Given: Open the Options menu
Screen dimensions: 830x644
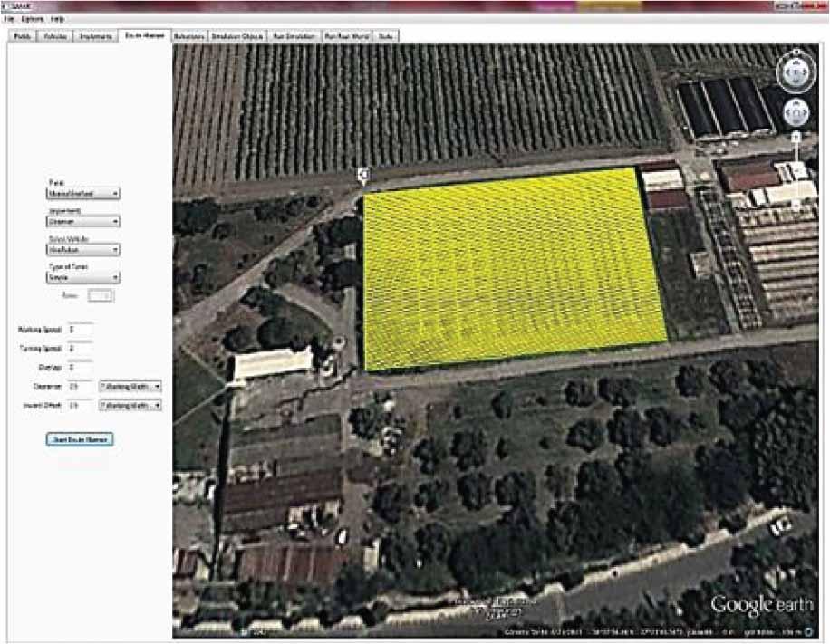Looking at the screenshot, I should coord(32,19).
